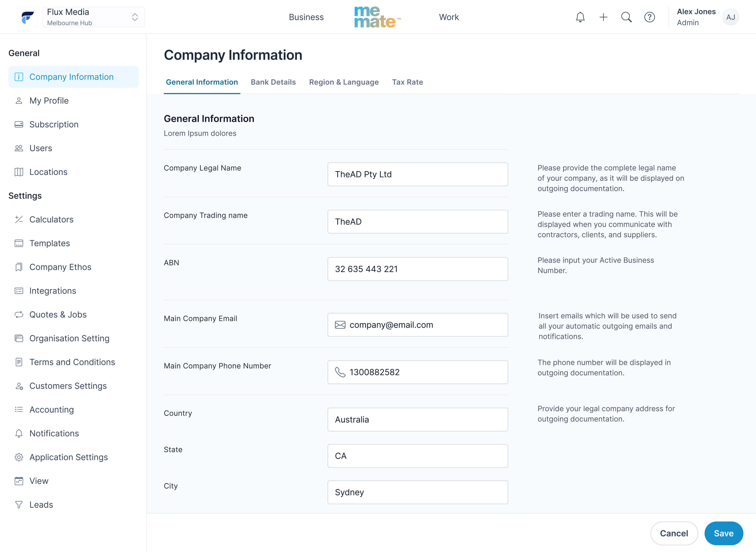
Task: Open the search magnifier icon
Action: click(x=626, y=17)
